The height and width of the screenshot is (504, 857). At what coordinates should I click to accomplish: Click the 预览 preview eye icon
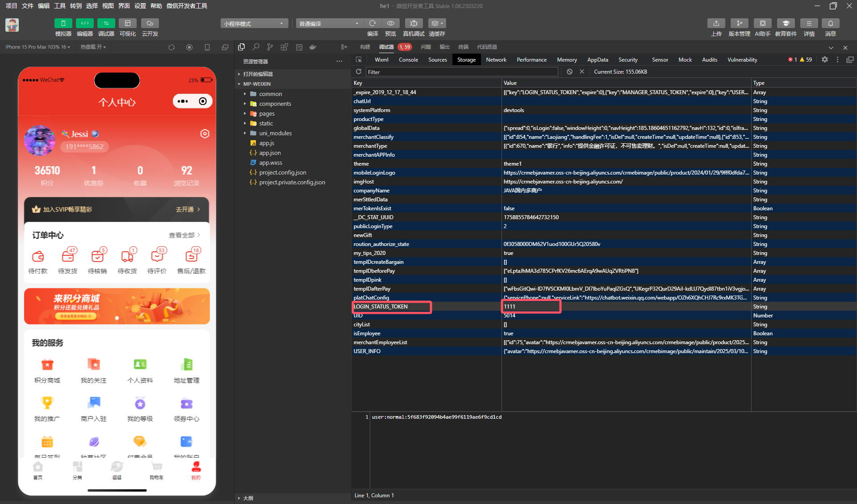[x=391, y=23]
